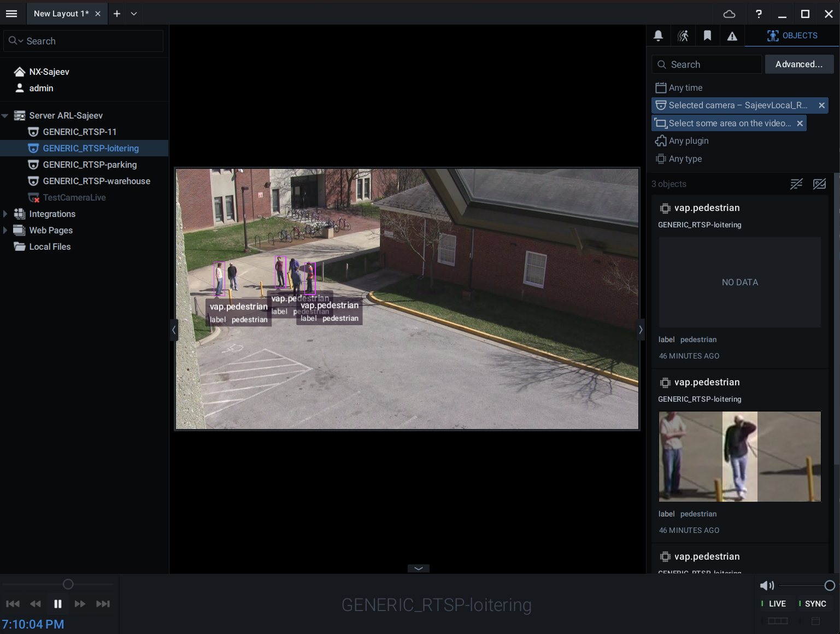The width and height of the screenshot is (840, 634).
Task: Jump to previous chunk
Action: point(13,604)
